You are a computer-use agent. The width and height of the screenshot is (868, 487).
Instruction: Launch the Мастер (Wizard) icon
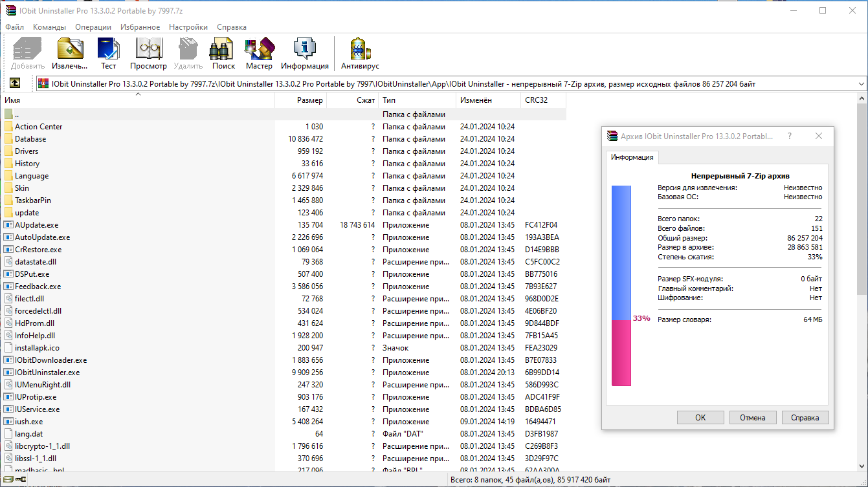click(x=259, y=52)
